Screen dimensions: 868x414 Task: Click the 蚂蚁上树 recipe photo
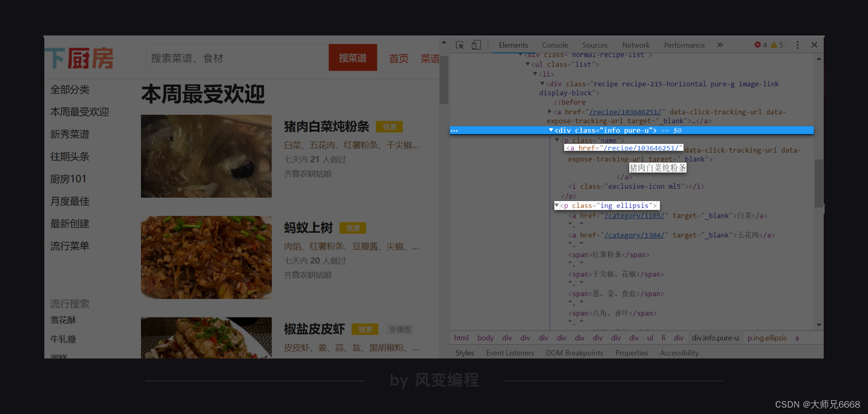click(x=206, y=257)
